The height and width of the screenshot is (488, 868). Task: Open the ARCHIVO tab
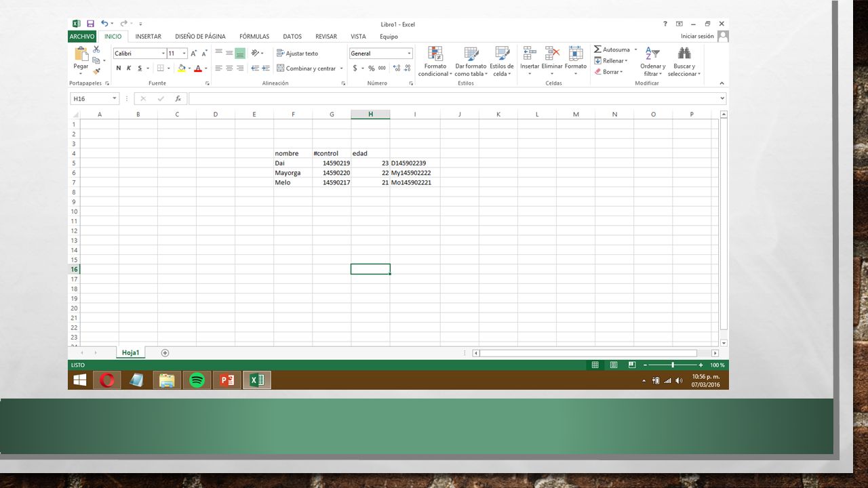(82, 37)
